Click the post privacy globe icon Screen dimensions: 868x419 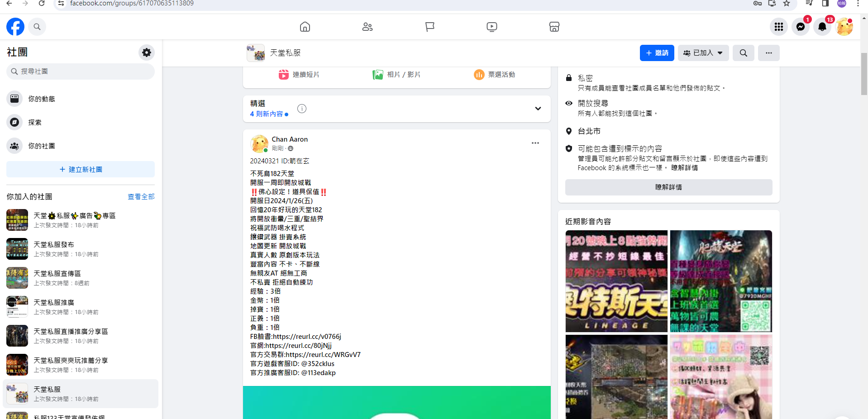(291, 148)
